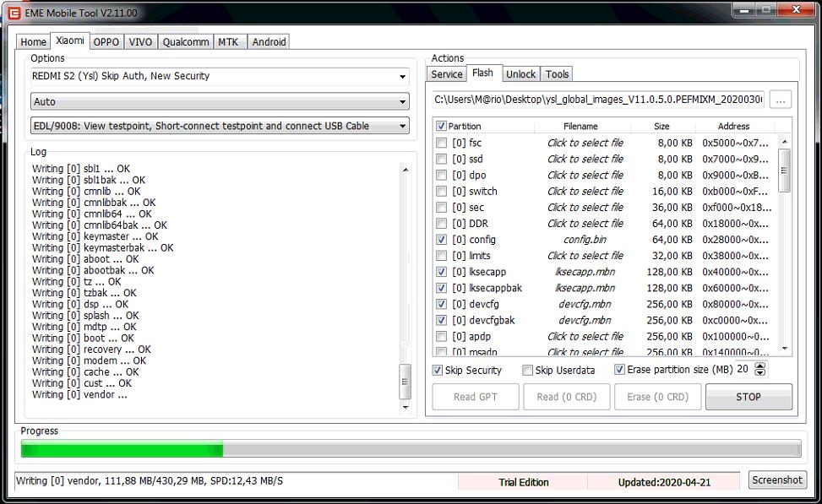The image size is (822, 504).
Task: Click the EME Mobile Tool app icon
Action: click(x=14, y=14)
